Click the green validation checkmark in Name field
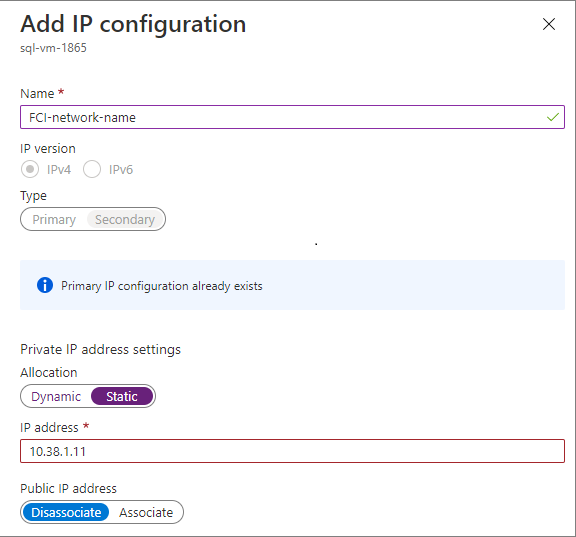Image resolution: width=576 pixels, height=537 pixels. (x=552, y=117)
